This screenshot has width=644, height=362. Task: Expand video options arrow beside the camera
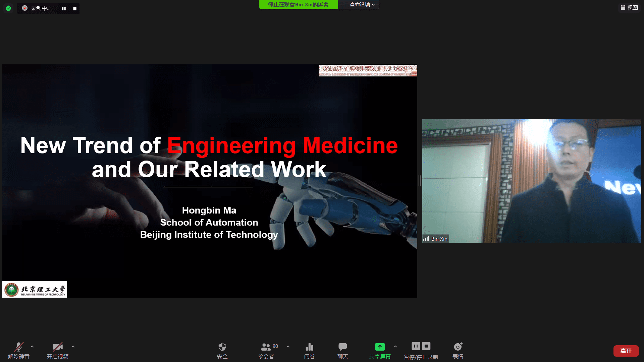click(73, 347)
